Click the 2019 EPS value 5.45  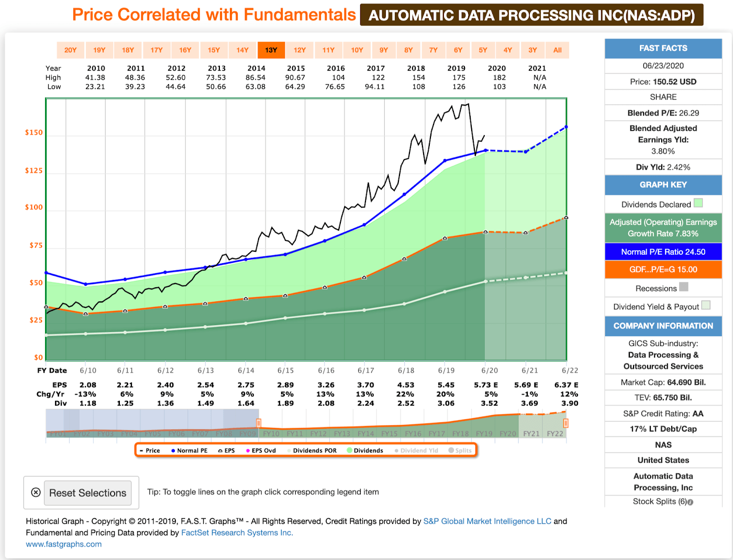pos(446,385)
